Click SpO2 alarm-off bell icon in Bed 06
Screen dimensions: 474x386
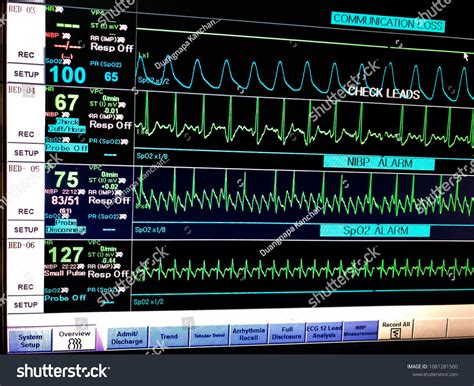click(65, 291)
